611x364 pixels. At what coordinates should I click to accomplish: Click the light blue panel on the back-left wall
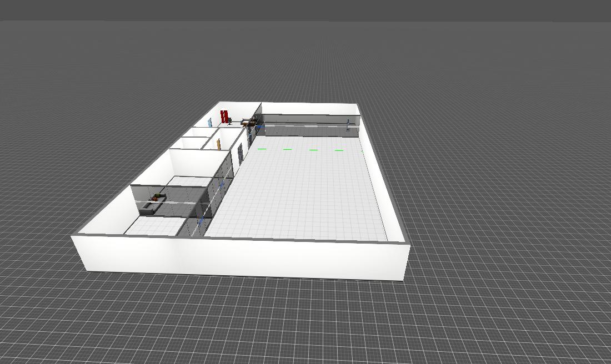[x=210, y=122]
